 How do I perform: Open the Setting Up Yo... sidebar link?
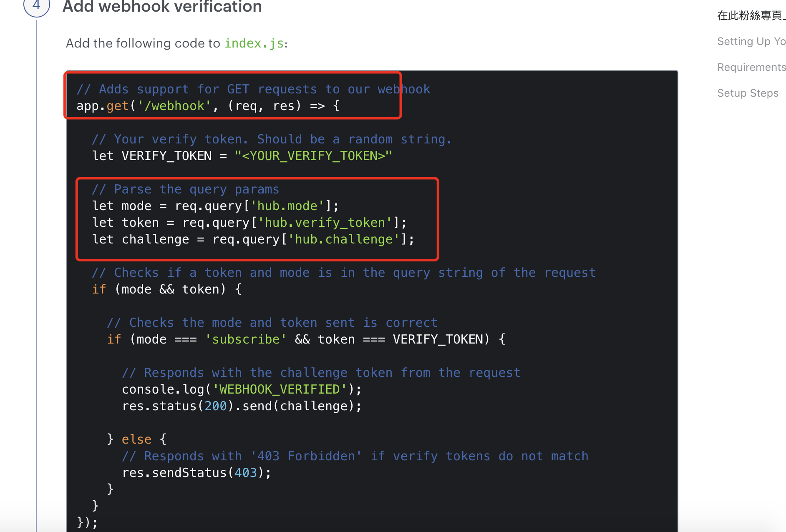tap(751, 41)
